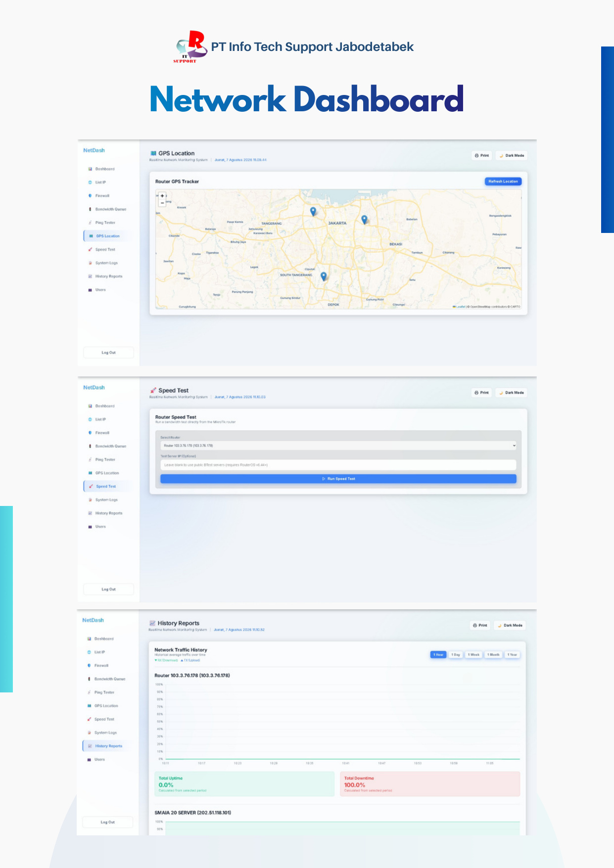Click History Reports icon in GPS Location panel
Viewport: 614px width, 868px height.
(90, 276)
